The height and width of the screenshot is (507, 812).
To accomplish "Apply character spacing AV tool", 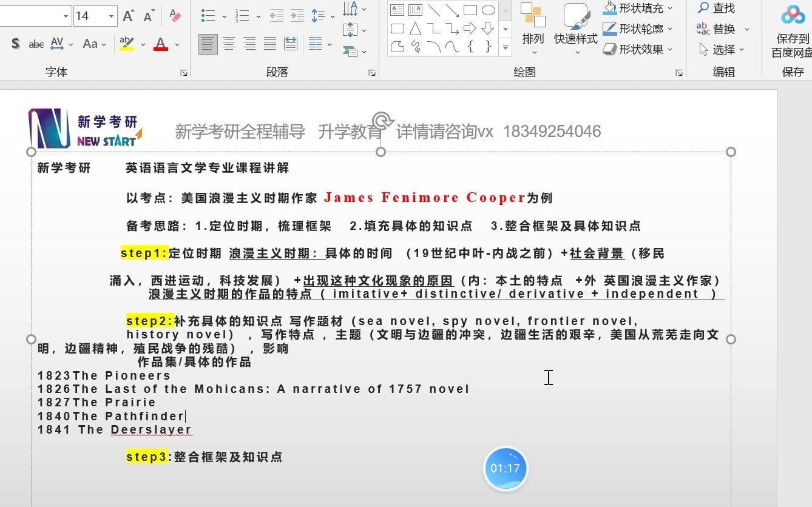I will 57,44.
